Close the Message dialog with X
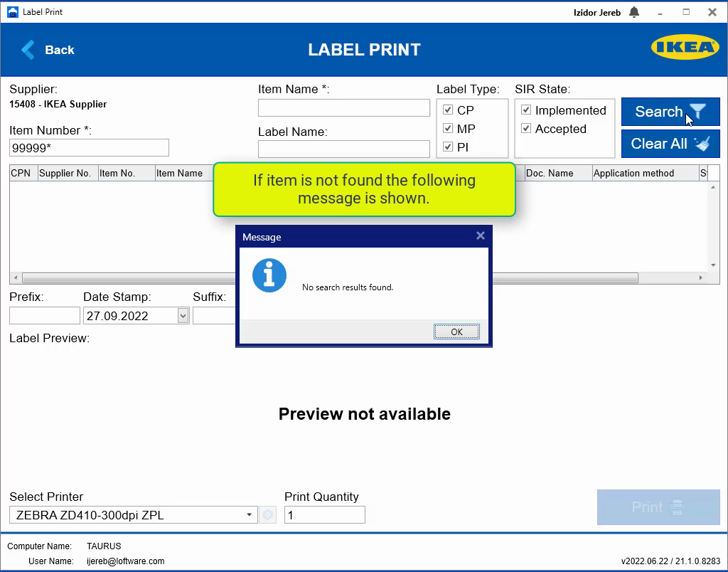728x572 pixels. pos(481,236)
